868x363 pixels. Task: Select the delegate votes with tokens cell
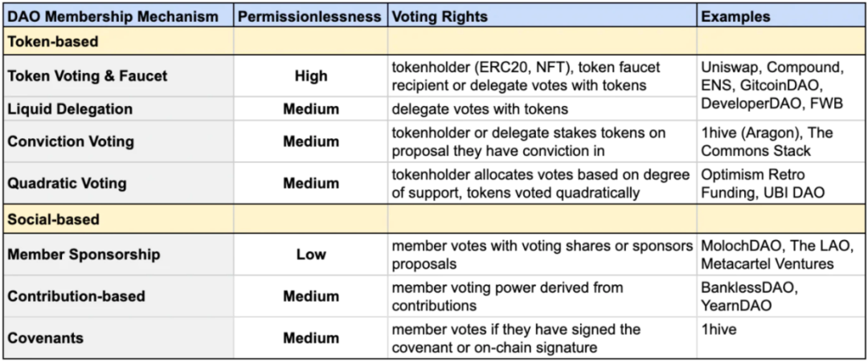[542, 109]
